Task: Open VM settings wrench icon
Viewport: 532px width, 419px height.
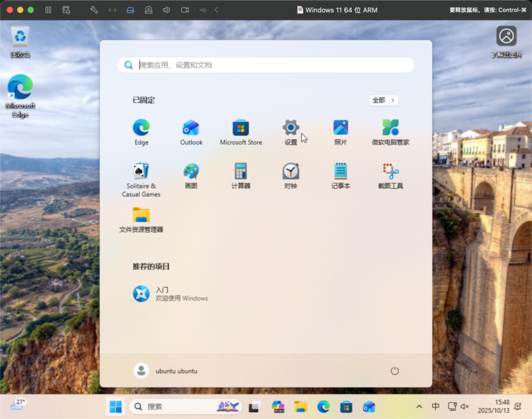Action: pyautogui.click(x=94, y=10)
